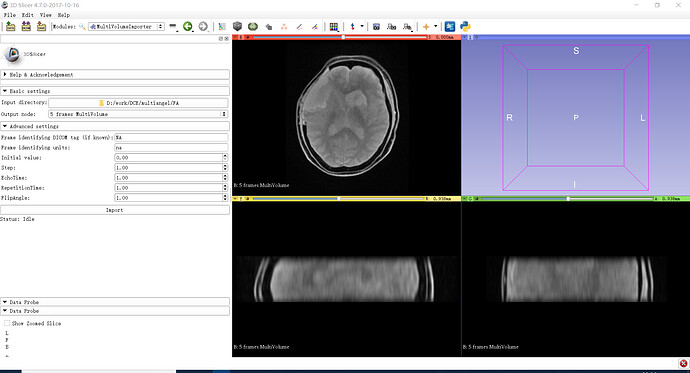The height and width of the screenshot is (373, 690).
Task: Click the Save Data toolbar icon
Action: pyautogui.click(x=41, y=26)
